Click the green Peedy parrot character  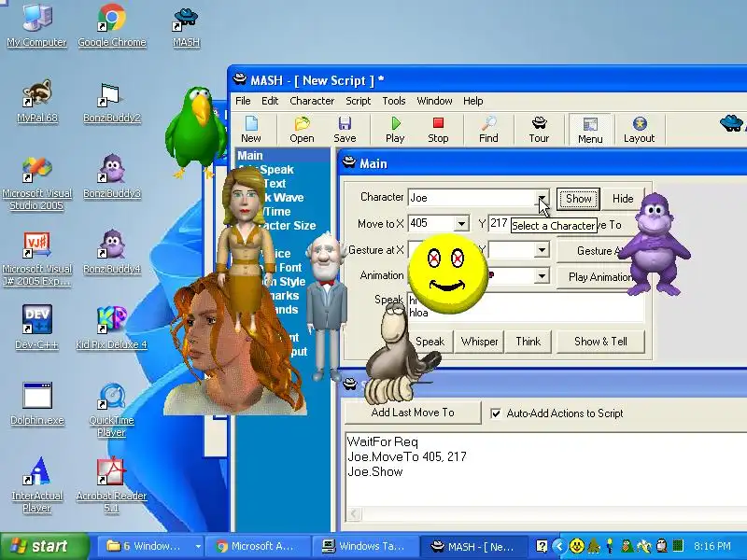(196, 131)
